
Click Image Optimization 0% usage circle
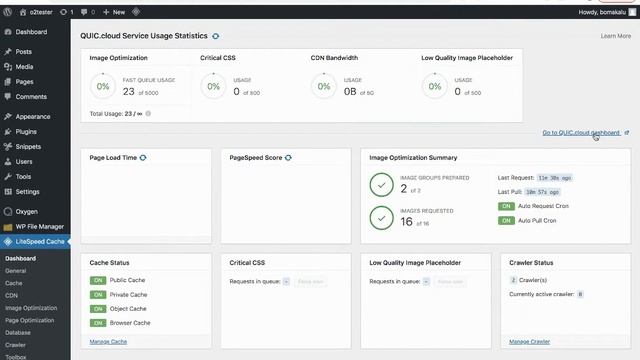(103, 86)
